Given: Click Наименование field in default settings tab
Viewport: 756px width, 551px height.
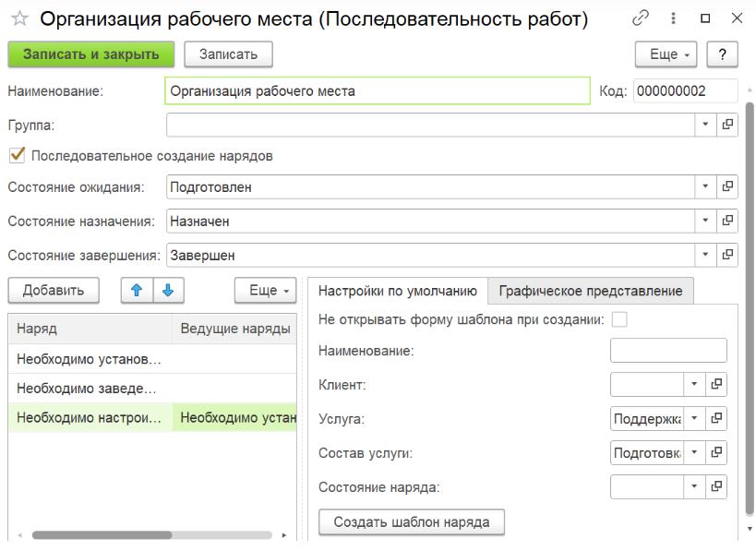Looking at the screenshot, I should pyautogui.click(x=668, y=350).
